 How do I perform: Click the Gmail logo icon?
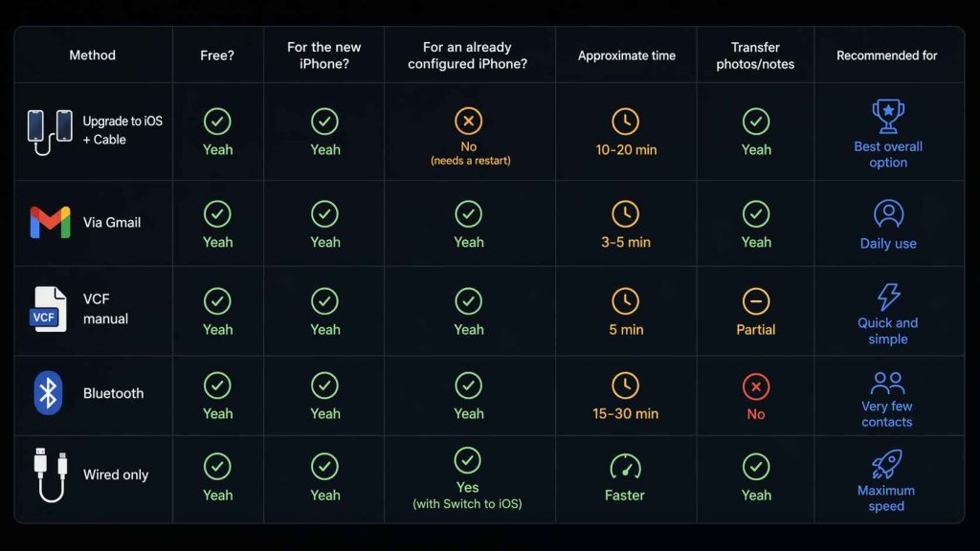point(50,223)
